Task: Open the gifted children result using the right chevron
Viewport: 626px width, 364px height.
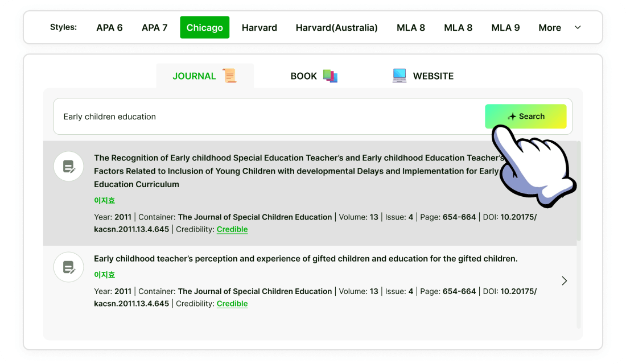Action: pyautogui.click(x=564, y=281)
